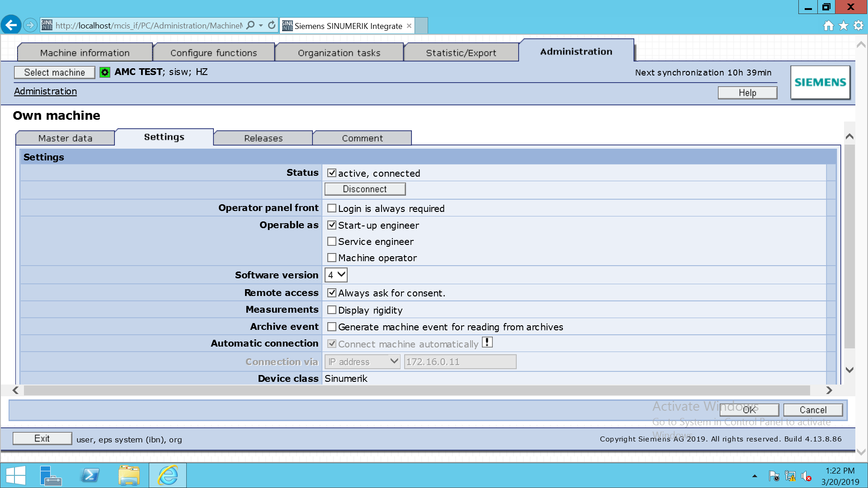Click the browser refresh icon
Screen dimensions: 868x488
pos(272,25)
